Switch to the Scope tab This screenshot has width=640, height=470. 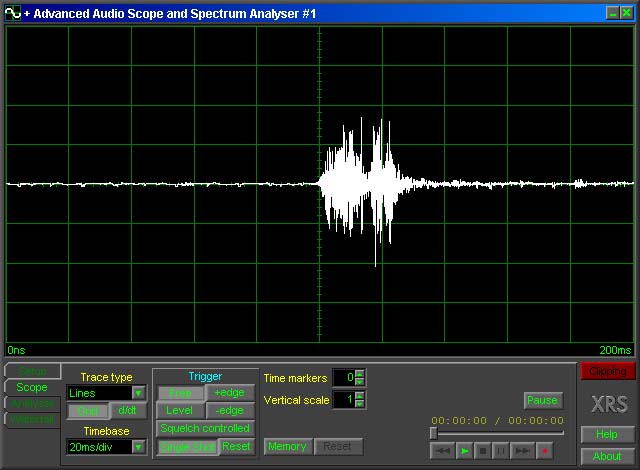(x=32, y=387)
